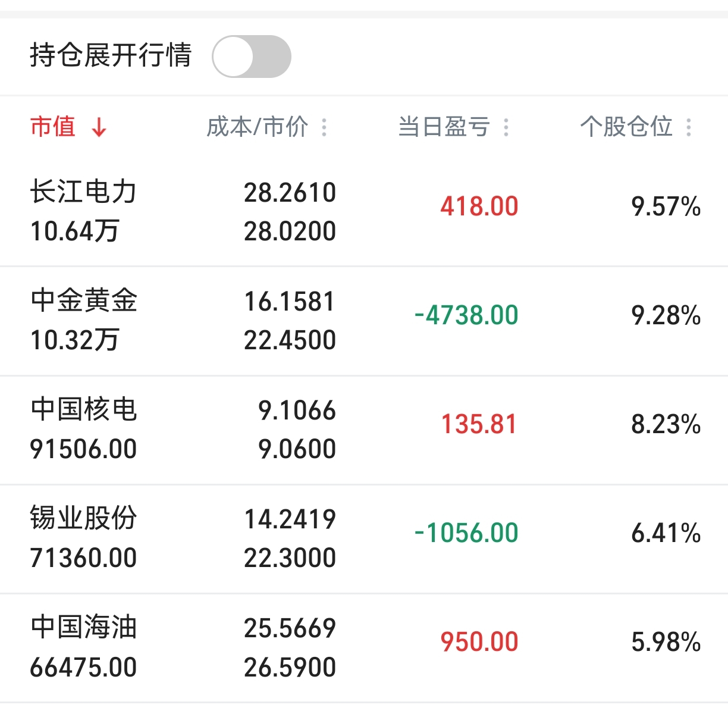Tap 长江电力 daily profit 418.00
The width and height of the screenshot is (728, 714).
point(479,206)
